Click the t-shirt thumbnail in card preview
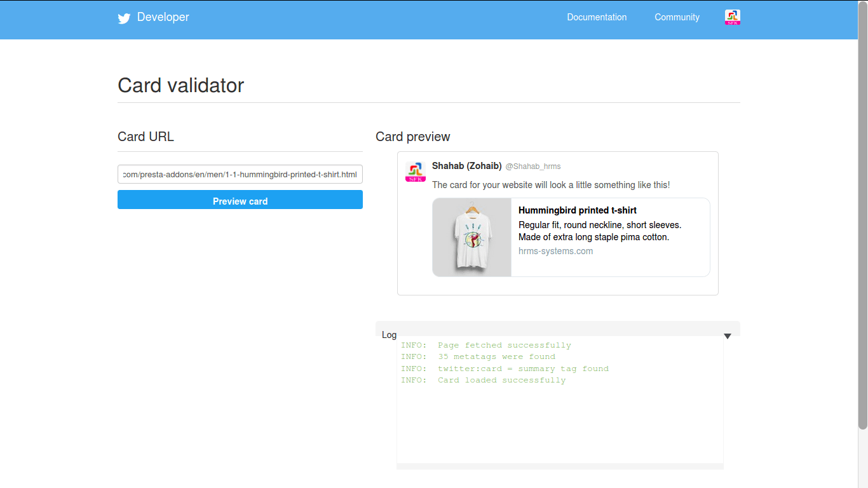The height and width of the screenshot is (488, 868). click(x=472, y=238)
